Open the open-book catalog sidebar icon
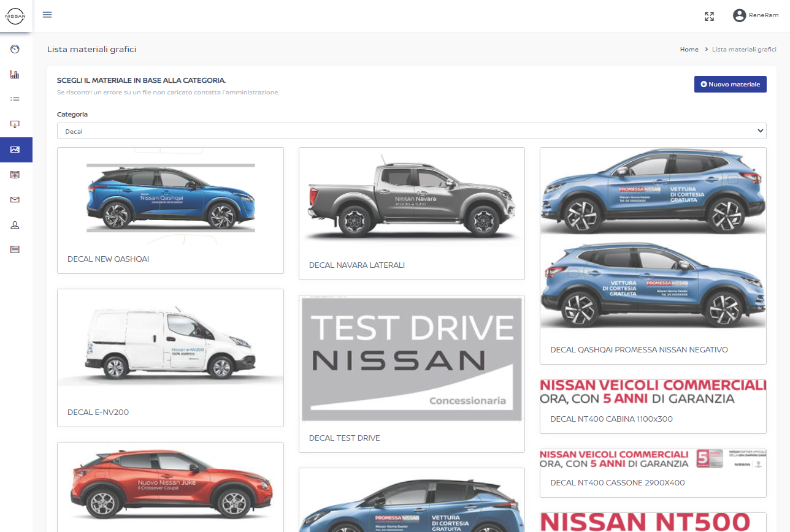This screenshot has width=790, height=532. point(15,175)
